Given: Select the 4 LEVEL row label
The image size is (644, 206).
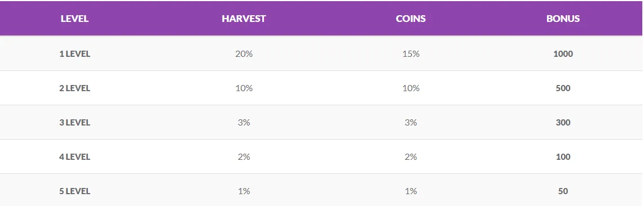Looking at the screenshot, I should 75,157.
